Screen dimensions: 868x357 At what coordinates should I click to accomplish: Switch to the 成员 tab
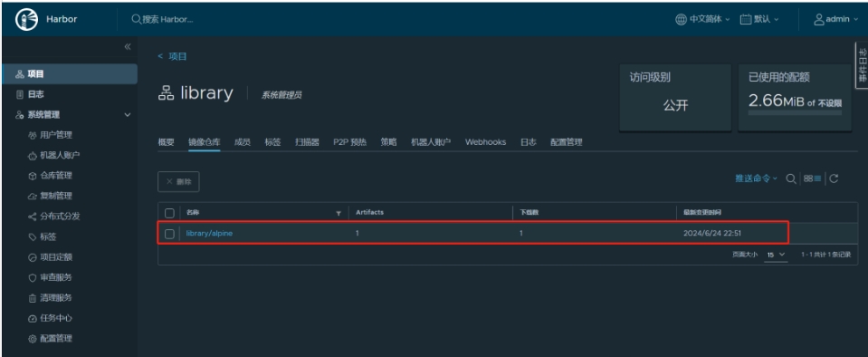[243, 142]
